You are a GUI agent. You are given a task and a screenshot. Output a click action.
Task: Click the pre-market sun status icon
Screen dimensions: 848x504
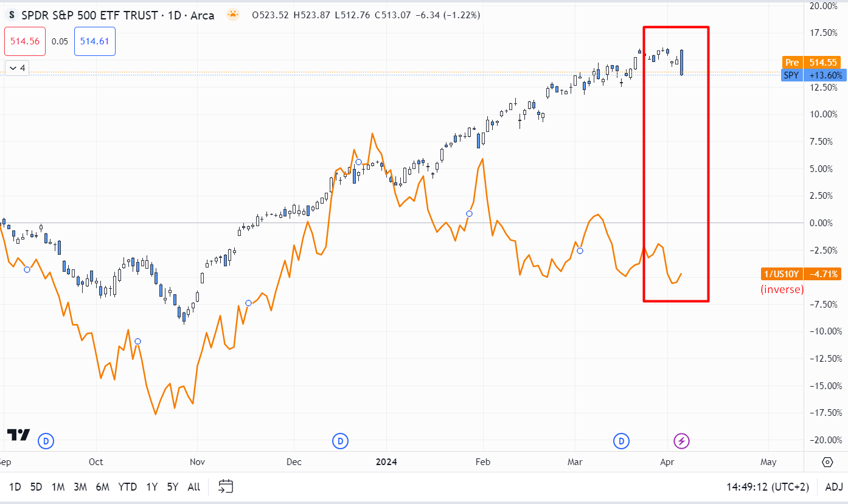click(232, 15)
